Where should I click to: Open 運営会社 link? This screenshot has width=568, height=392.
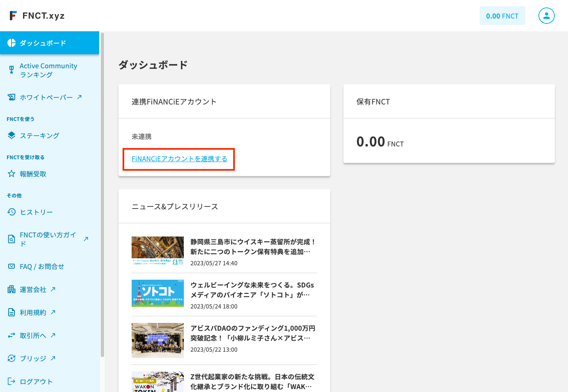pos(33,290)
